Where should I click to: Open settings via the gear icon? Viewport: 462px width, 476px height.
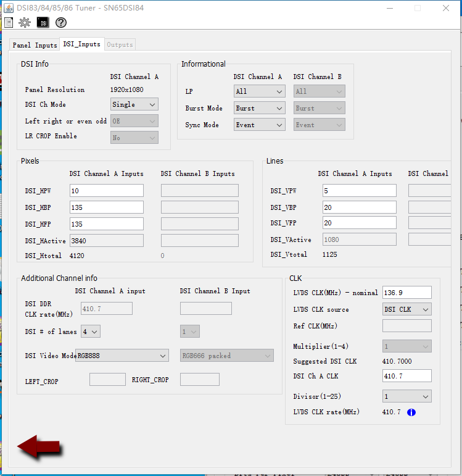(x=25, y=22)
